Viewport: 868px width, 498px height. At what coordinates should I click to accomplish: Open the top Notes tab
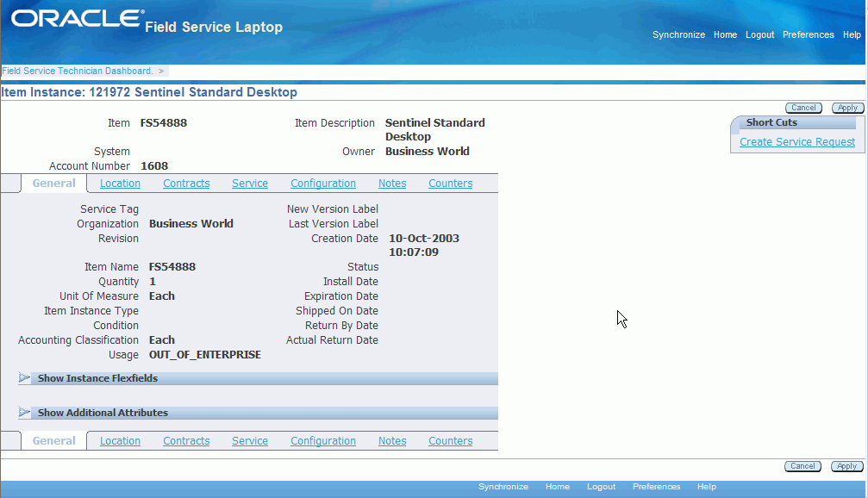coord(392,184)
